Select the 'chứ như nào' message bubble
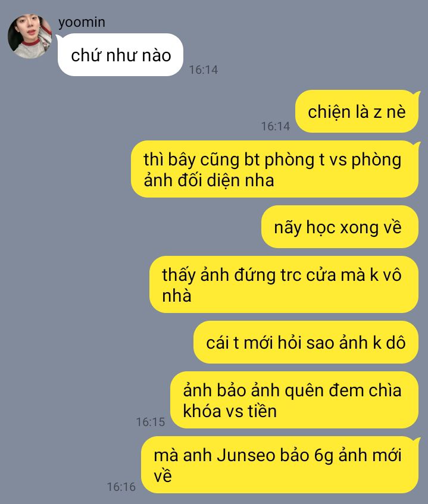 [120, 55]
